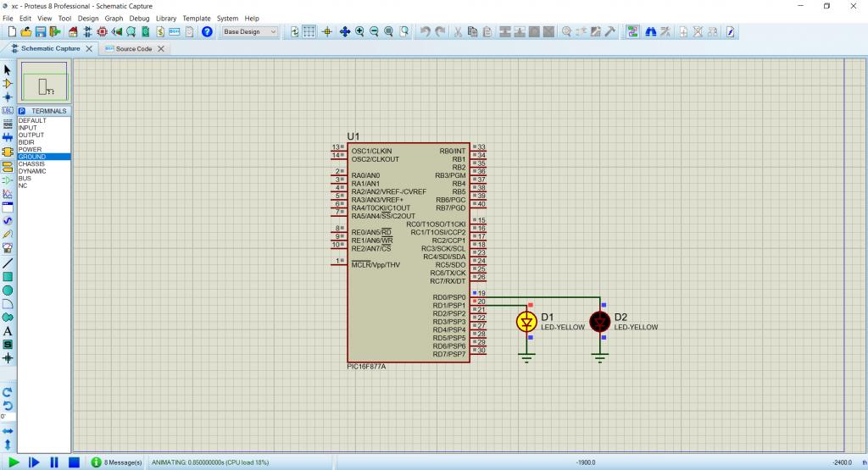Screen dimensions: 868x470
Task: Click the rotation angle input field
Action: (8, 417)
